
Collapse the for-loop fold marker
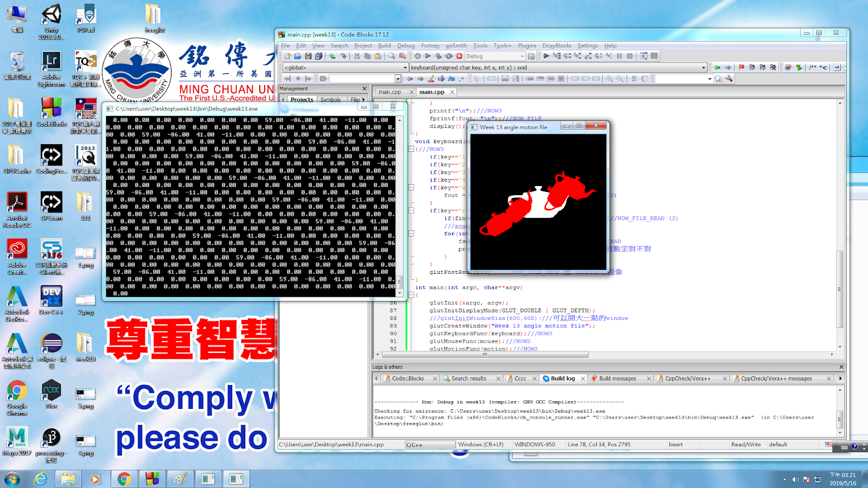point(411,234)
